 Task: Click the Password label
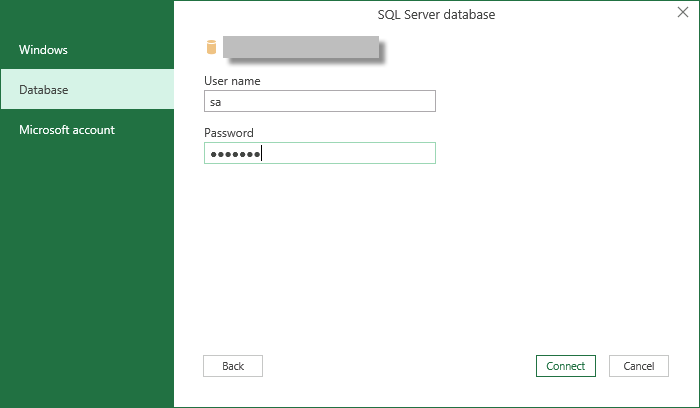229,133
